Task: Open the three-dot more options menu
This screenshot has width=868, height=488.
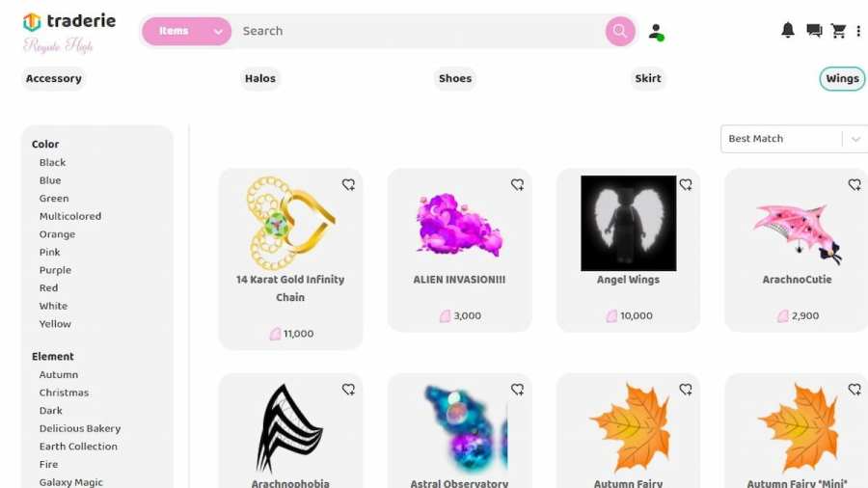Action: 858,31
